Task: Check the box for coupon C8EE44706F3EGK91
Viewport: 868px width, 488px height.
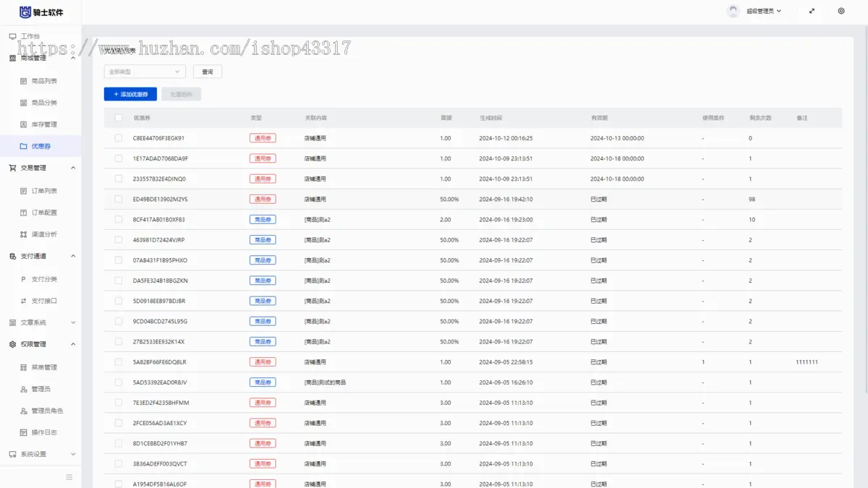Action: pos(119,138)
